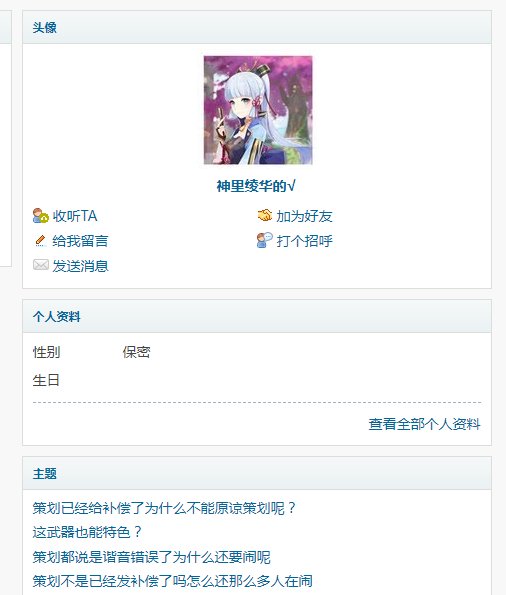Open the 收听TA link

[75, 216]
